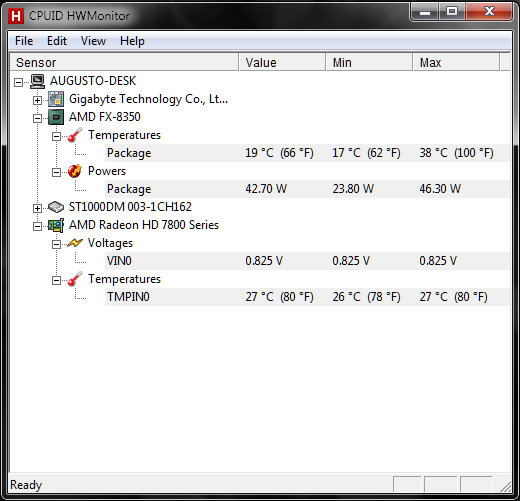520x501 pixels.
Task: Collapse the AUGUSTO-DESK root node
Action: point(19,82)
